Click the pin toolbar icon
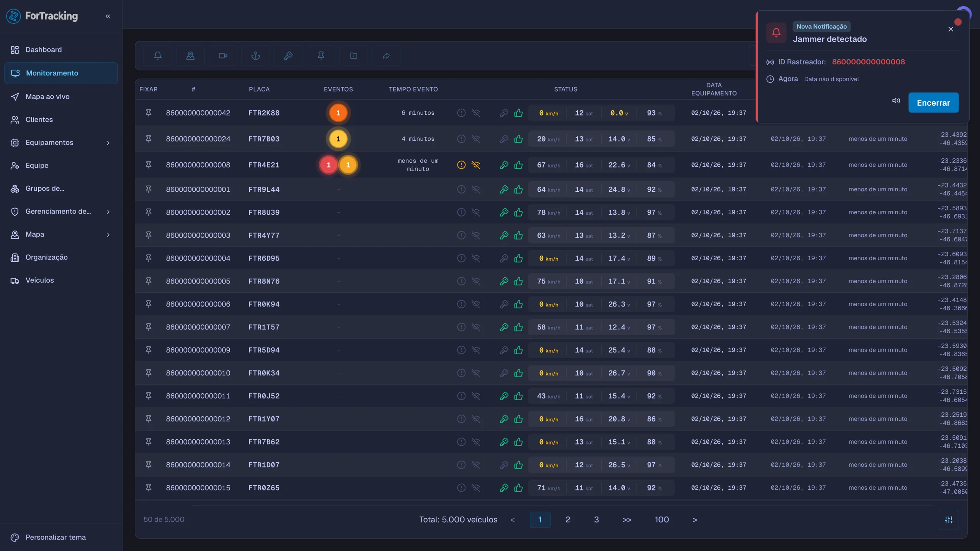 321,56
